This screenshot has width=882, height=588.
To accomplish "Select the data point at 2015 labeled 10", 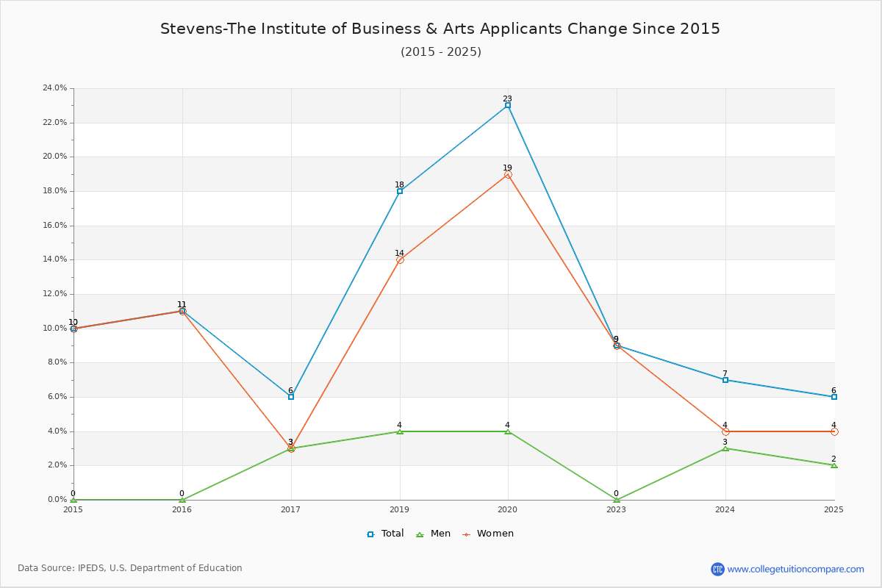I will (x=73, y=329).
